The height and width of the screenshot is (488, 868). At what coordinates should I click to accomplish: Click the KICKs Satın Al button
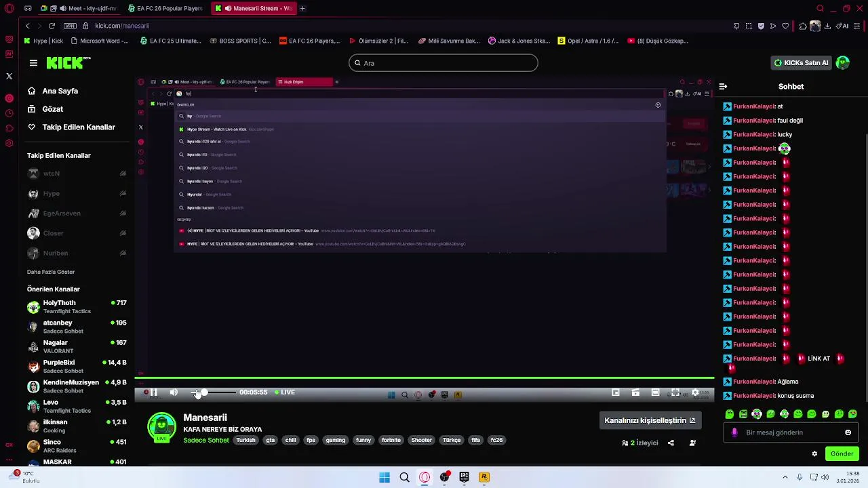[801, 63]
